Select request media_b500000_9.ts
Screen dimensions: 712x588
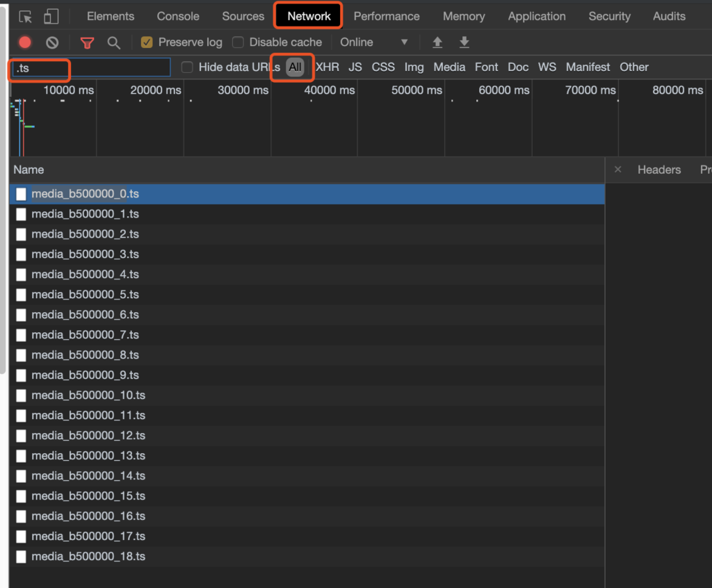pos(307,375)
